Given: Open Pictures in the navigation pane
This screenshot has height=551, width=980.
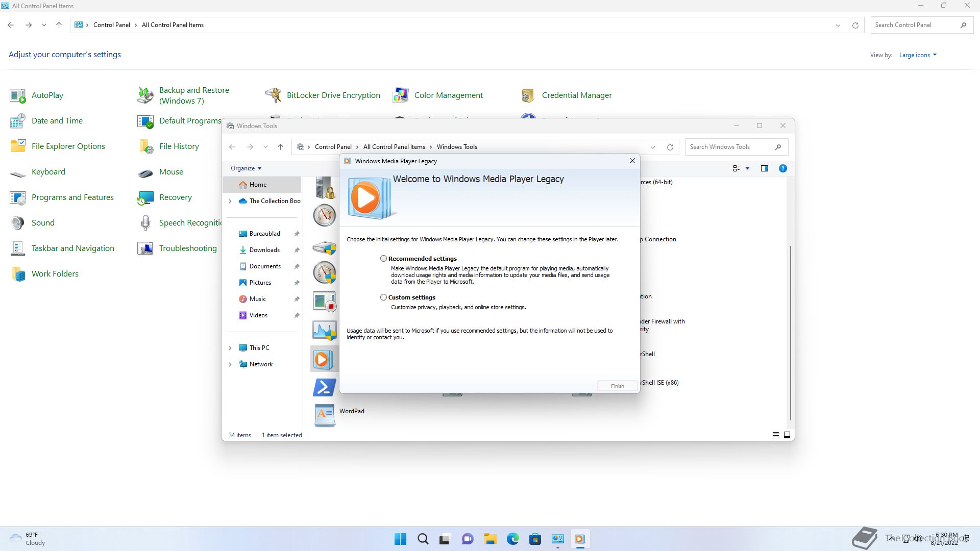Looking at the screenshot, I should coord(260,283).
